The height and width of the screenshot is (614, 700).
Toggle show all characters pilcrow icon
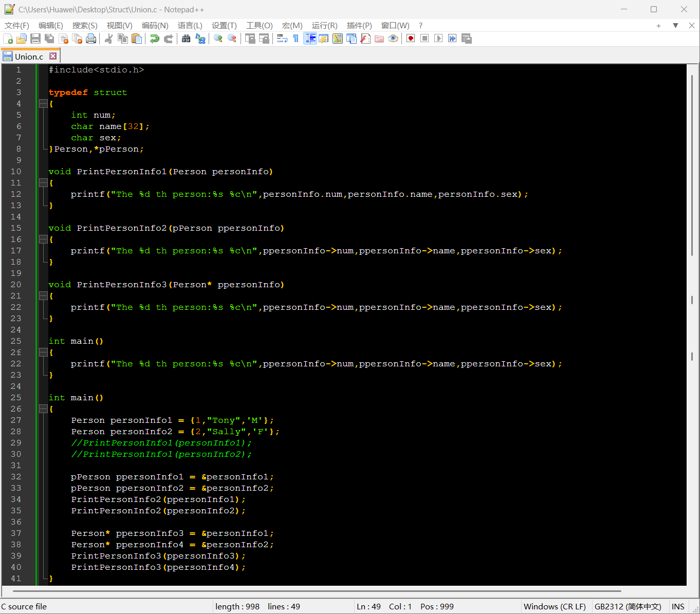pyautogui.click(x=296, y=39)
